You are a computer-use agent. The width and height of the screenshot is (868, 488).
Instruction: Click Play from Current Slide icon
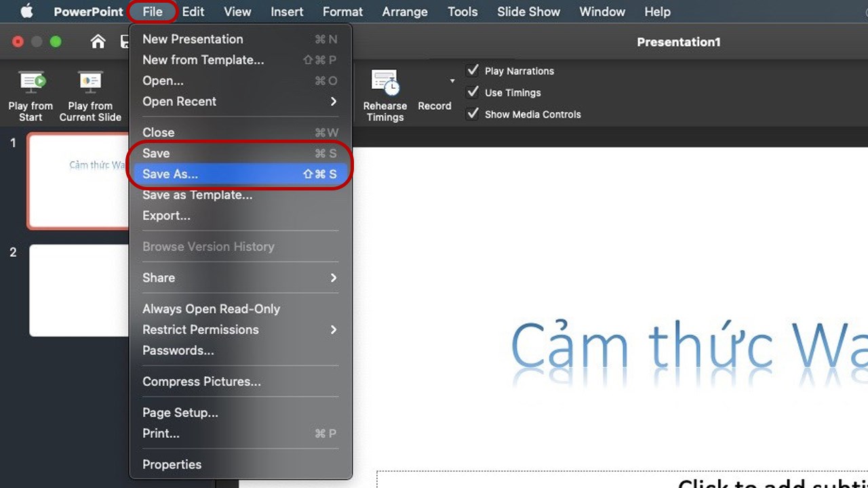coord(90,83)
